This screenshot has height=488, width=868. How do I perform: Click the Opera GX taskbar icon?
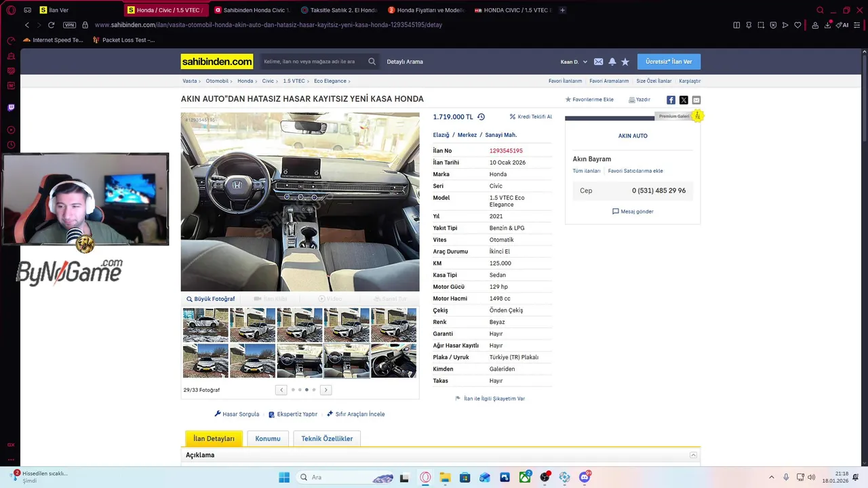click(x=425, y=477)
